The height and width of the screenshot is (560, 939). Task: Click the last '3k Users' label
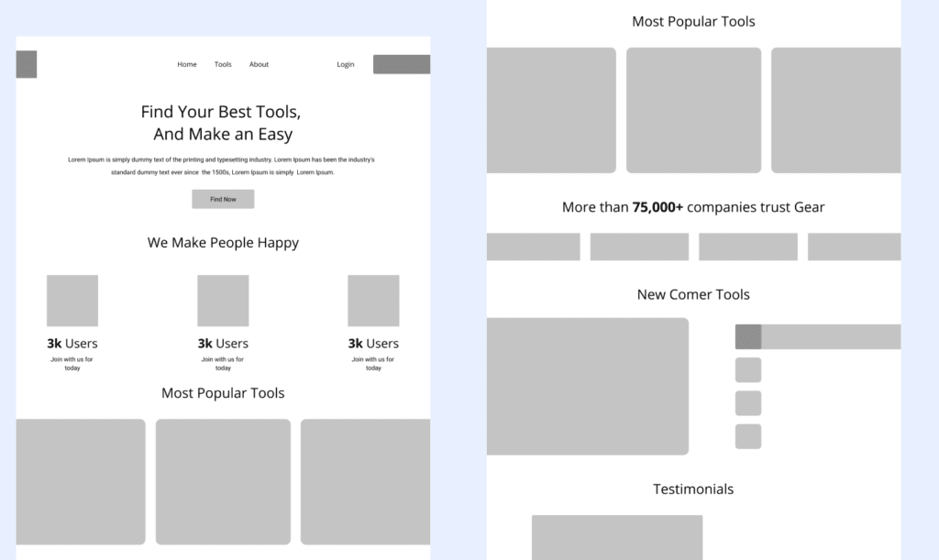click(x=374, y=344)
